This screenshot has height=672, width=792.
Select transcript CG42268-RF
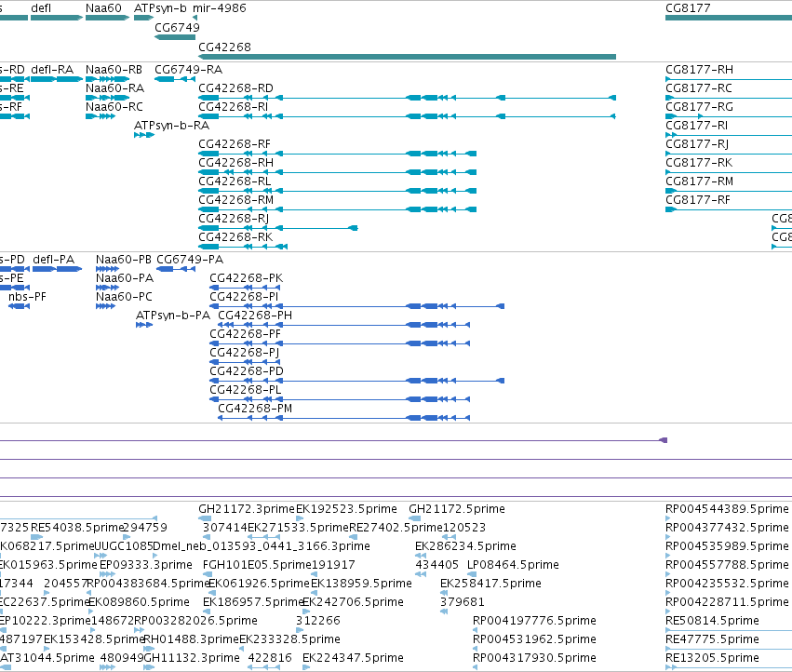point(338,154)
